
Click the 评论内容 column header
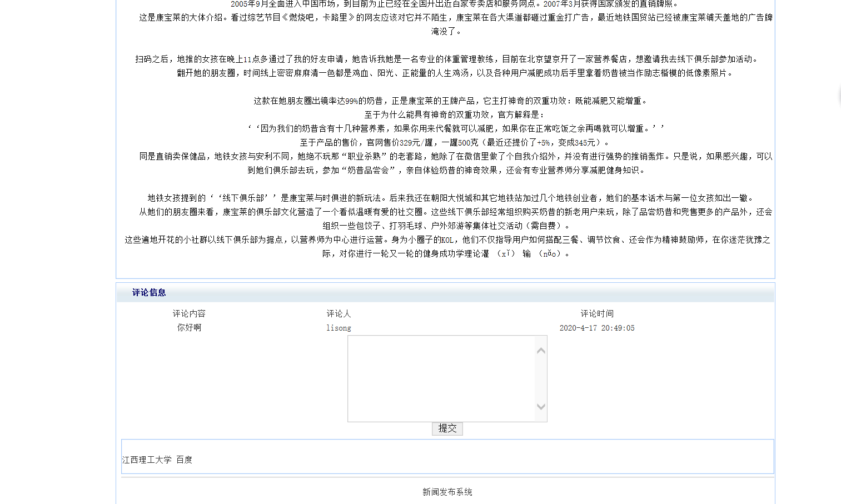189,313
